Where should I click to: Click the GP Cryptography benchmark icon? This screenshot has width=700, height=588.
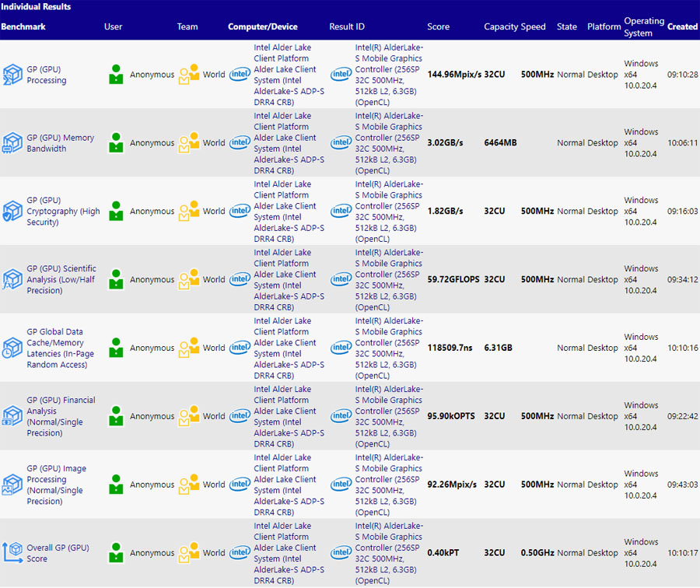pyautogui.click(x=12, y=212)
